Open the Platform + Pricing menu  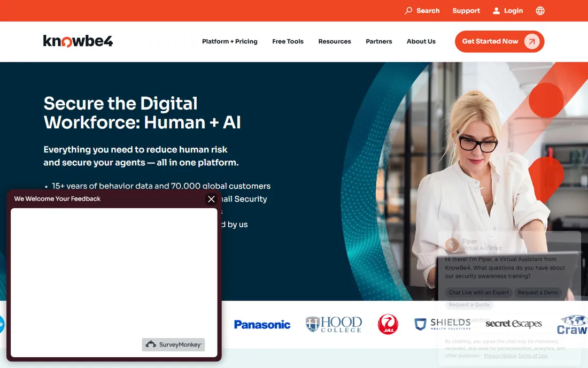point(229,41)
